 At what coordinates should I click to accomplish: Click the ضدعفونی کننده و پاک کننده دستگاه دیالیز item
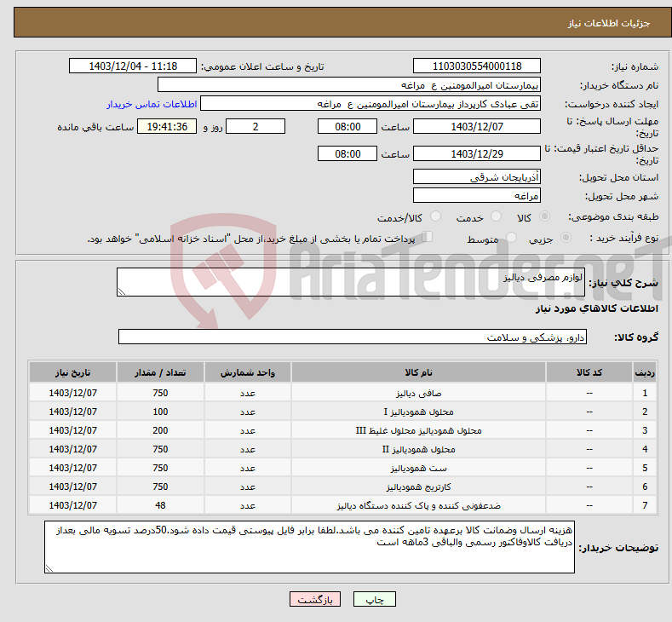pos(418,505)
